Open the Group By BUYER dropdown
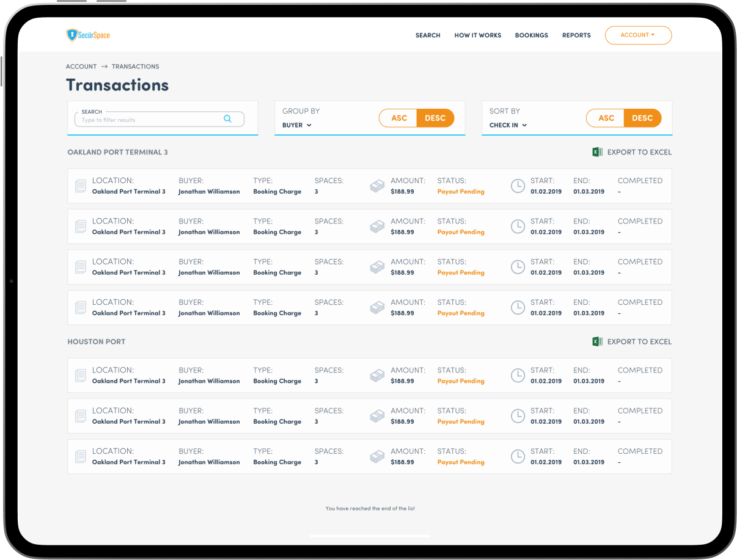This screenshot has height=560, width=737. pyautogui.click(x=297, y=125)
